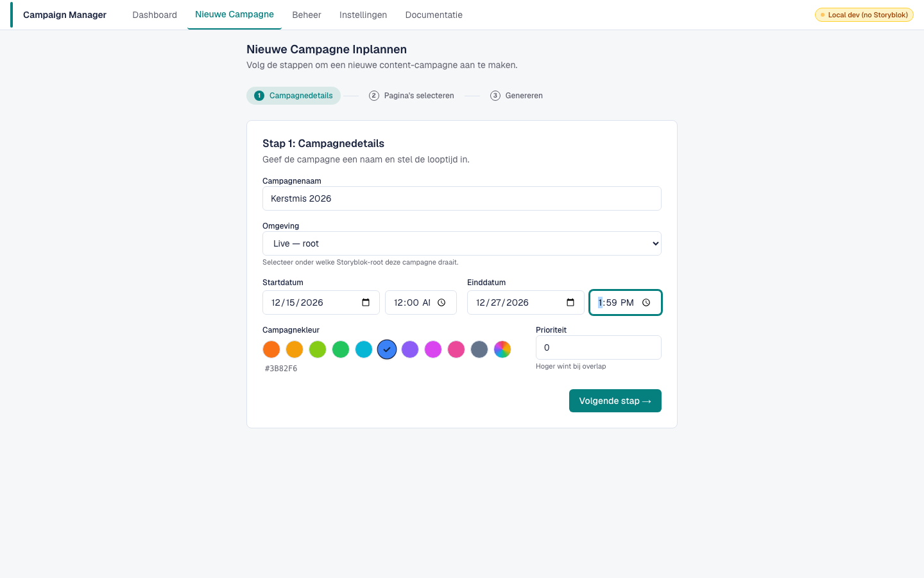The width and height of the screenshot is (924, 578).
Task: Click the 'Hoger wint bij overlap' hint text
Action: coord(571,366)
